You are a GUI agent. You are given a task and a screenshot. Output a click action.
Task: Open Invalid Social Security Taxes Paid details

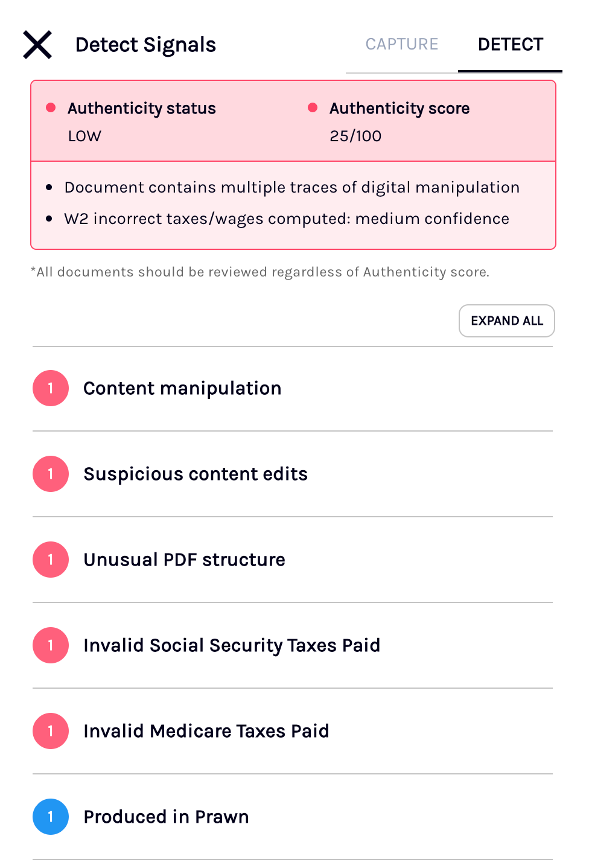293,645
